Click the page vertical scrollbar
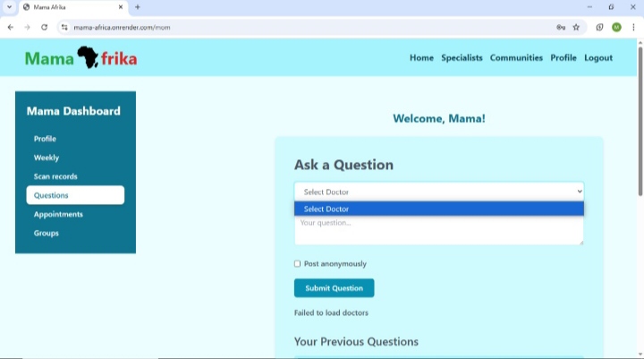 pyautogui.click(x=640, y=122)
